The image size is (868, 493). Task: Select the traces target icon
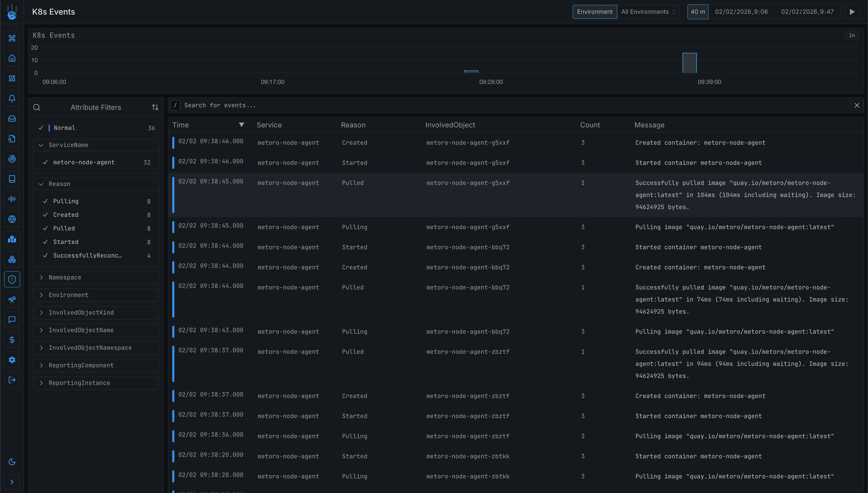[x=12, y=159]
